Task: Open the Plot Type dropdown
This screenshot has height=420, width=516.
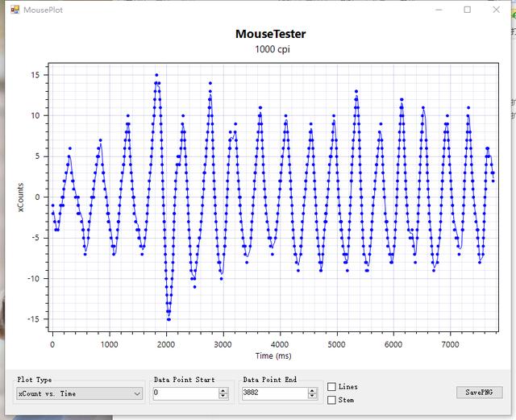Action: click(80, 393)
